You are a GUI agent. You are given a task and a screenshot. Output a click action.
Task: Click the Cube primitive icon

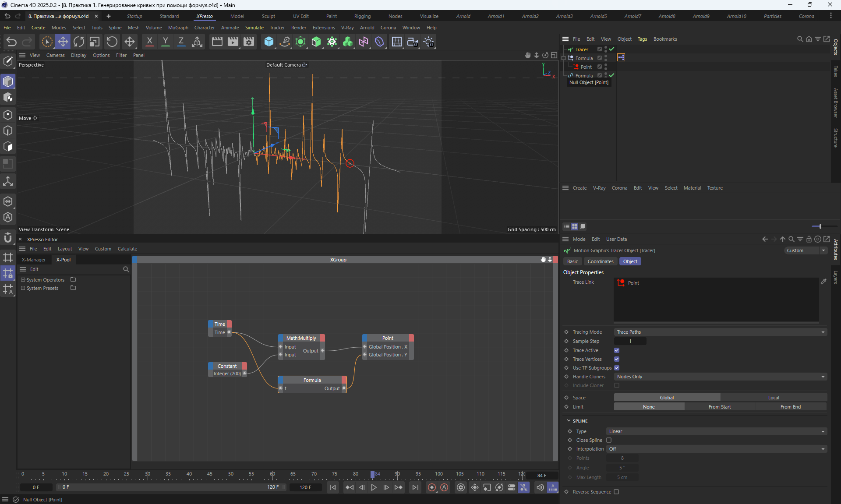pyautogui.click(x=269, y=42)
